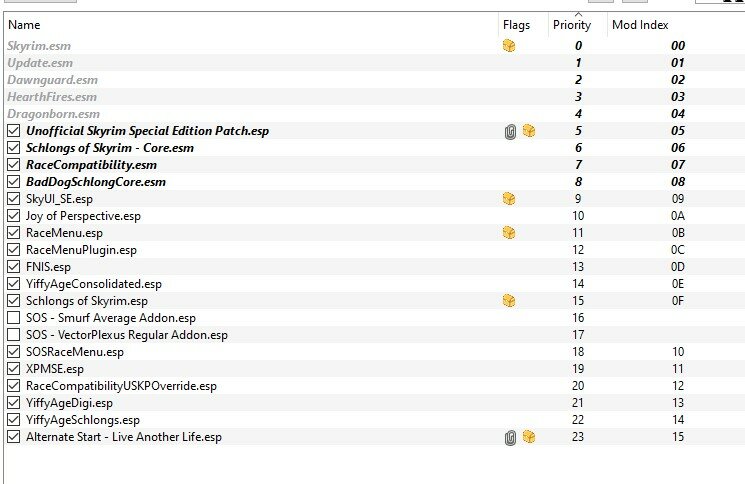The width and height of the screenshot is (745, 484).
Task: Toggle the BadDogSchlongCore.esm checkbox
Action: tap(14, 181)
